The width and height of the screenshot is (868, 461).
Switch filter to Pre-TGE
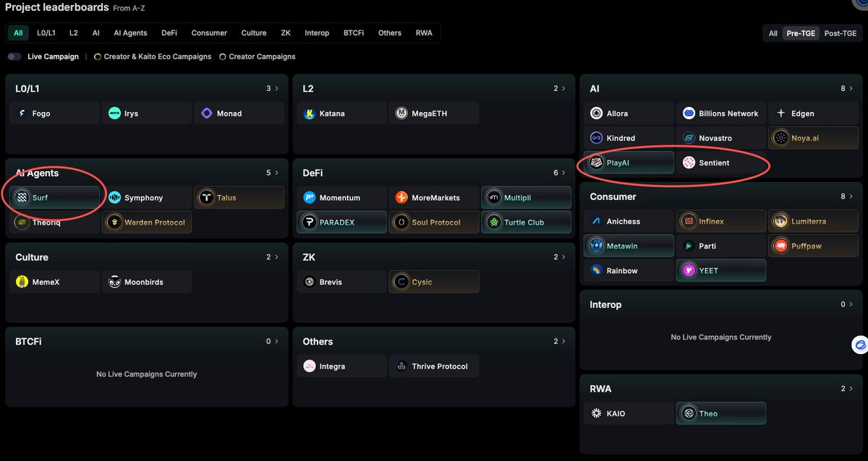click(x=801, y=33)
